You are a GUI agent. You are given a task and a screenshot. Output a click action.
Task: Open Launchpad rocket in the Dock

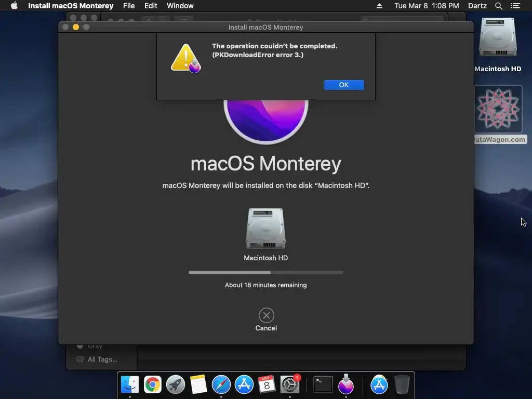[x=176, y=384]
